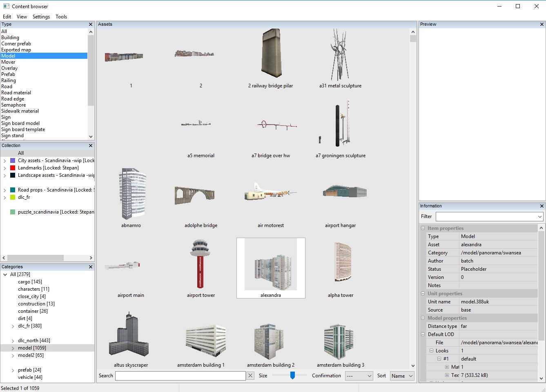
Task: Close the Collection panel
Action: [x=91, y=146]
